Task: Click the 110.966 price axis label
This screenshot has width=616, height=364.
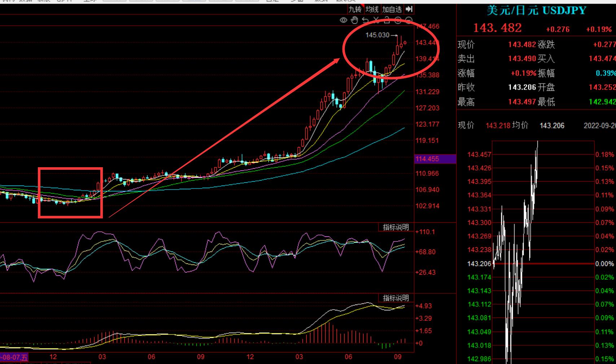Action: pyautogui.click(x=427, y=173)
